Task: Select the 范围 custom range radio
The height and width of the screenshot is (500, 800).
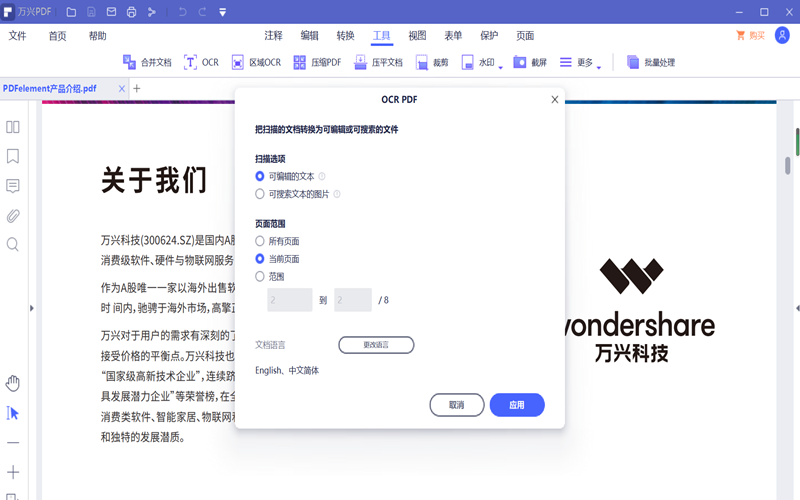Action: [x=260, y=276]
